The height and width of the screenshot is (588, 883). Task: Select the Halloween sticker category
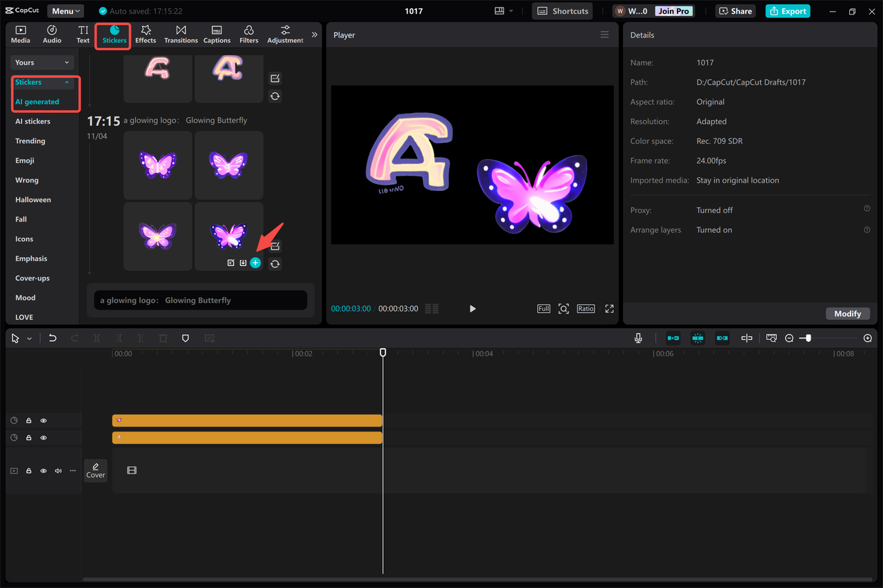tap(33, 200)
